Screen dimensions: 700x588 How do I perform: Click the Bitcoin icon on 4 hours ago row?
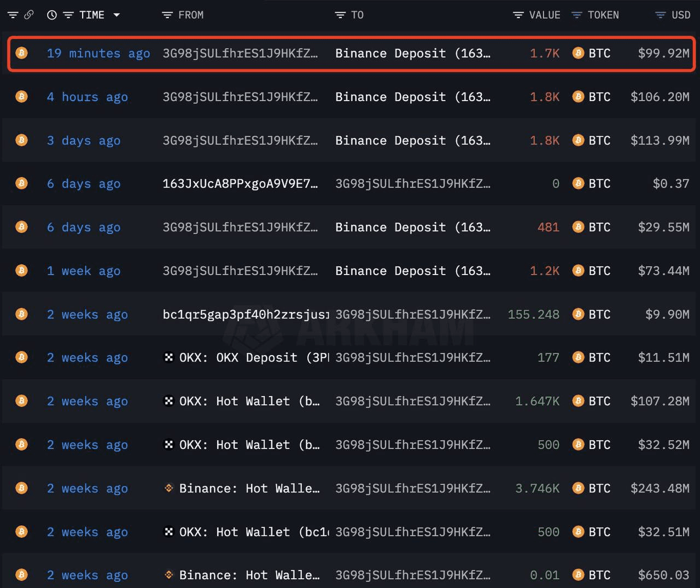pyautogui.click(x=21, y=97)
